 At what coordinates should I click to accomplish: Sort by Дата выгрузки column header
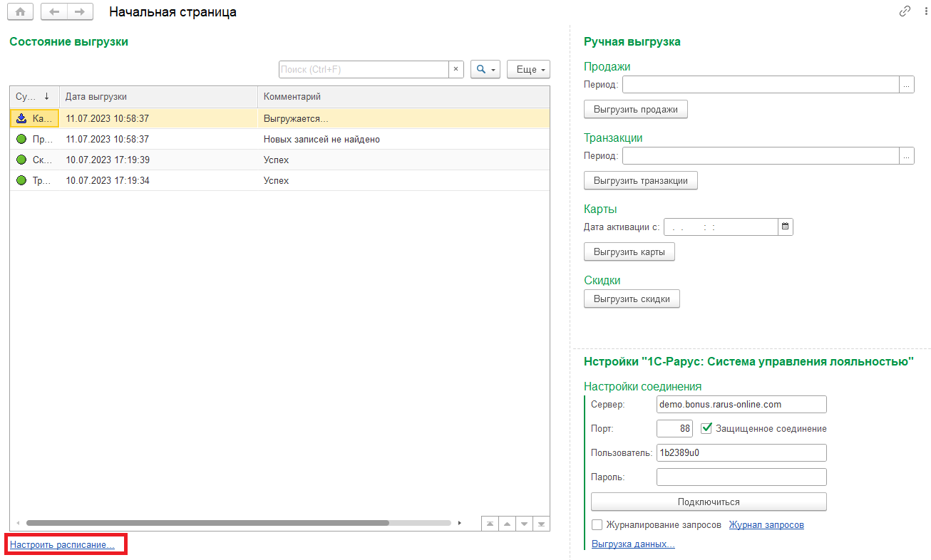click(158, 96)
